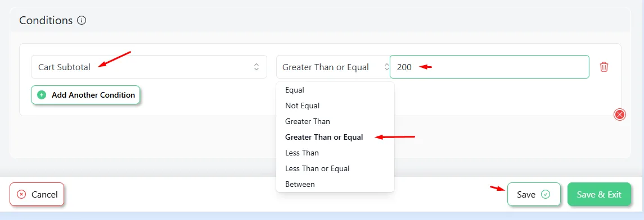Screen dimensions: 644x220
Task: Click Add Another Condition button
Action: point(85,95)
